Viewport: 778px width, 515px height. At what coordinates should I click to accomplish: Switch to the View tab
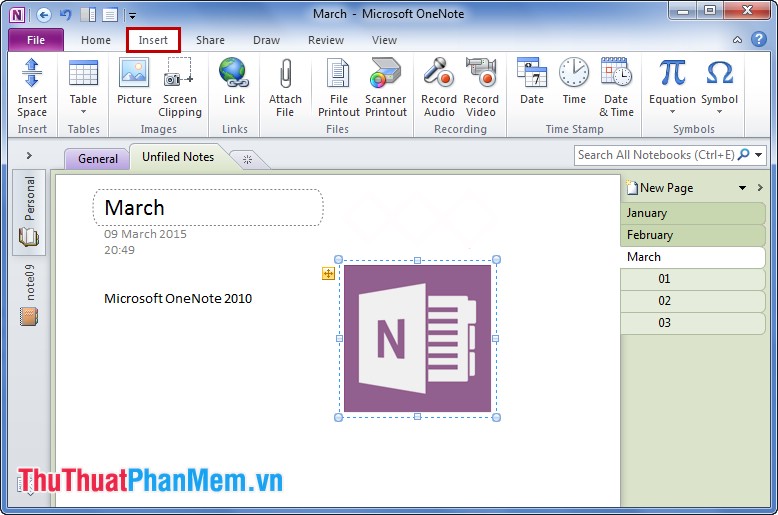click(384, 40)
